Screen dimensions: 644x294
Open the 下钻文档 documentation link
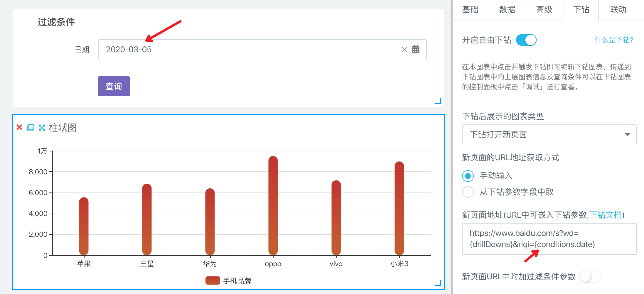tap(606, 215)
